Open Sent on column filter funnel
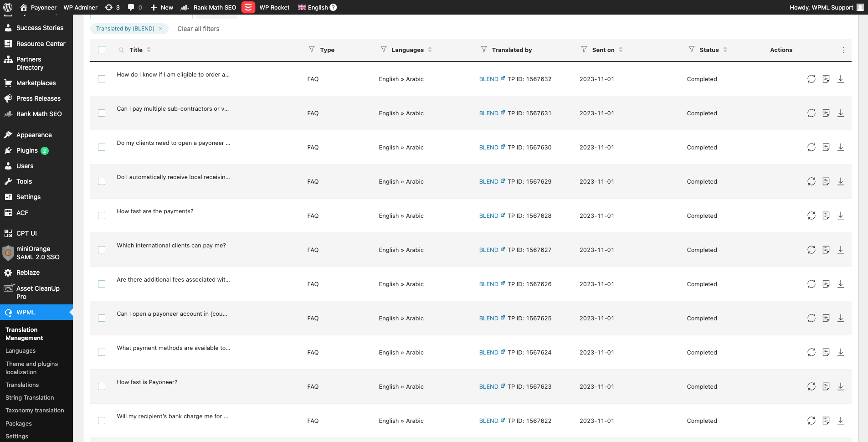Screen dimensions: 868x442 (x=584, y=49)
